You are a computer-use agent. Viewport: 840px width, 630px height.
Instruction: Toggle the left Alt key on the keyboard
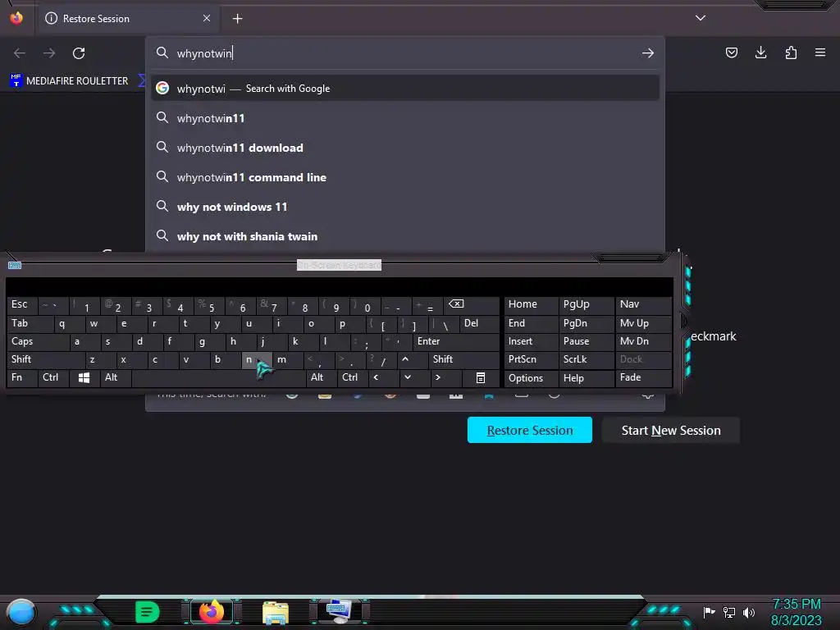pos(115,377)
